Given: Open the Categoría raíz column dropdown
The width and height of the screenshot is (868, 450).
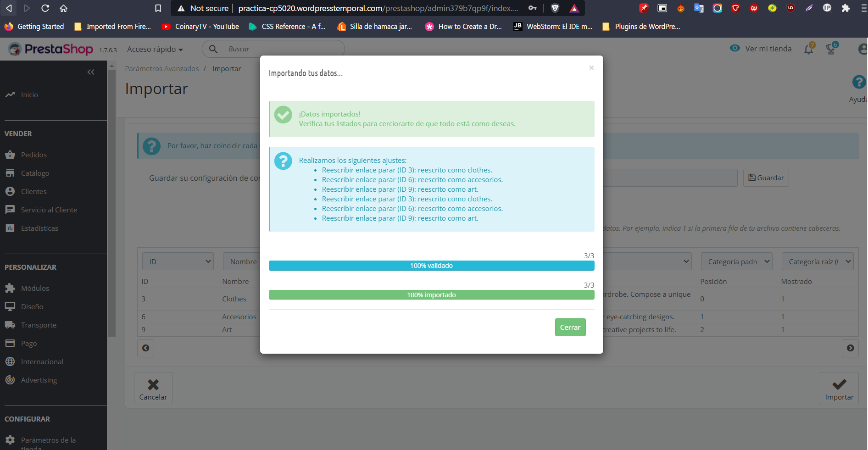Looking at the screenshot, I should [818, 261].
